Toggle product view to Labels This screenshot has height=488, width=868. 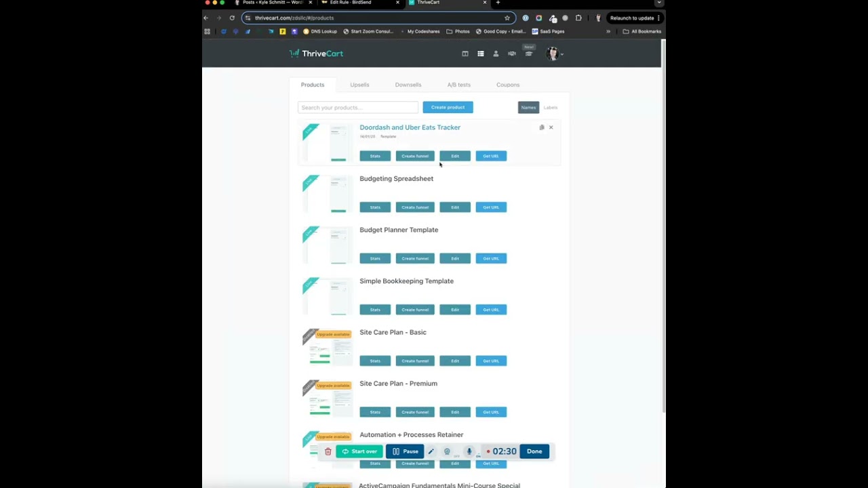tap(551, 107)
